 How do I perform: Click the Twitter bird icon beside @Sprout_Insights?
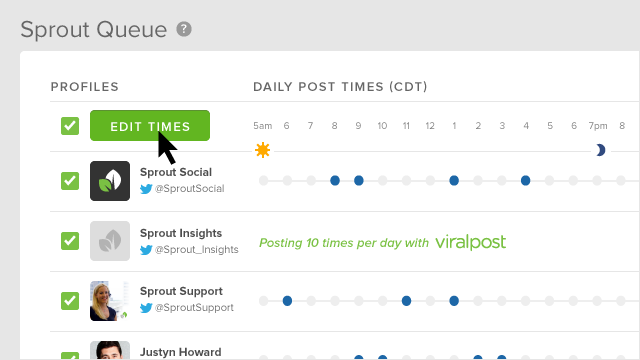point(146,250)
